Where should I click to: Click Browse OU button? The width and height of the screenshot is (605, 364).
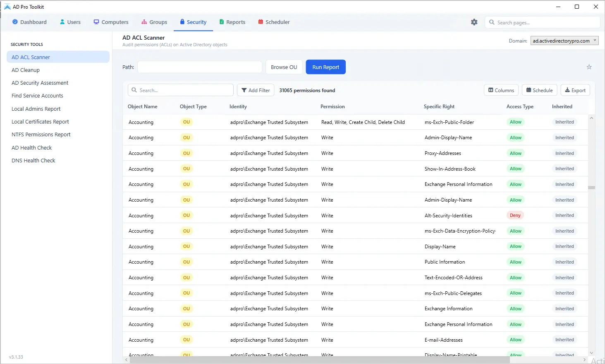pyautogui.click(x=284, y=67)
